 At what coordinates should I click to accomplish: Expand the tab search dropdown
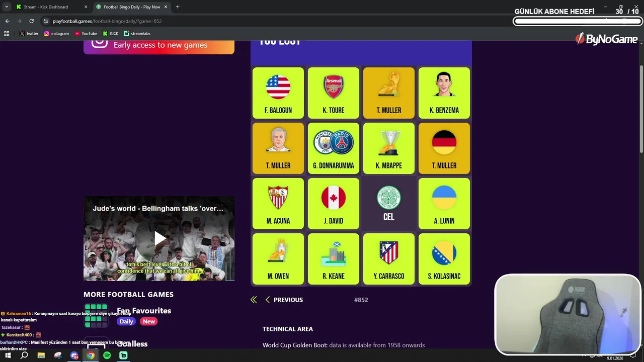(7, 7)
